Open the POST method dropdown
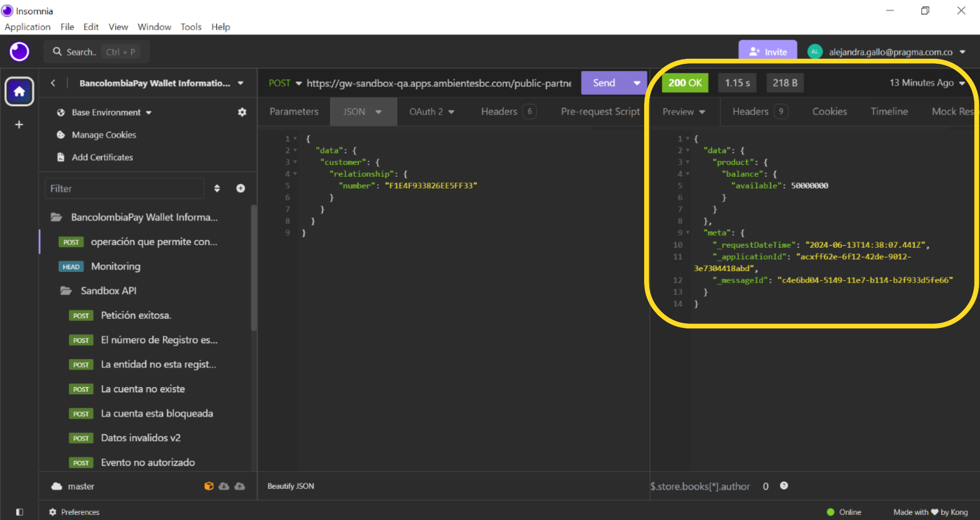This screenshot has width=980, height=520. [x=285, y=83]
